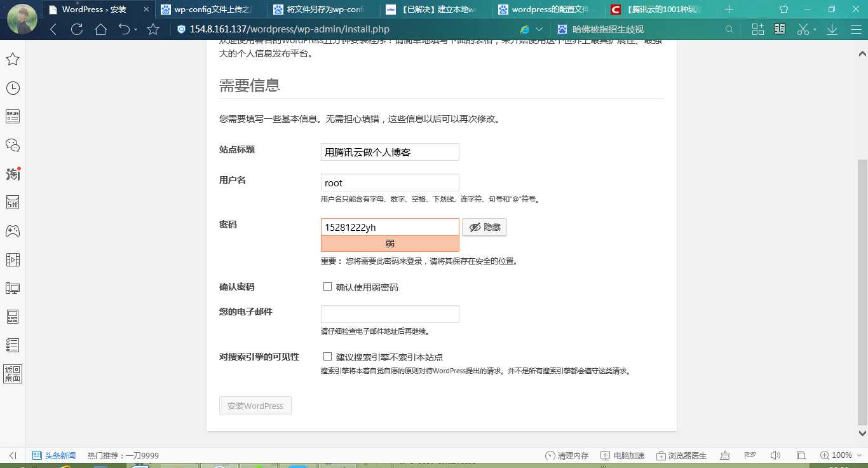This screenshot has width=868, height=468.
Task: Open a new tab with plus button
Action: click(729, 10)
